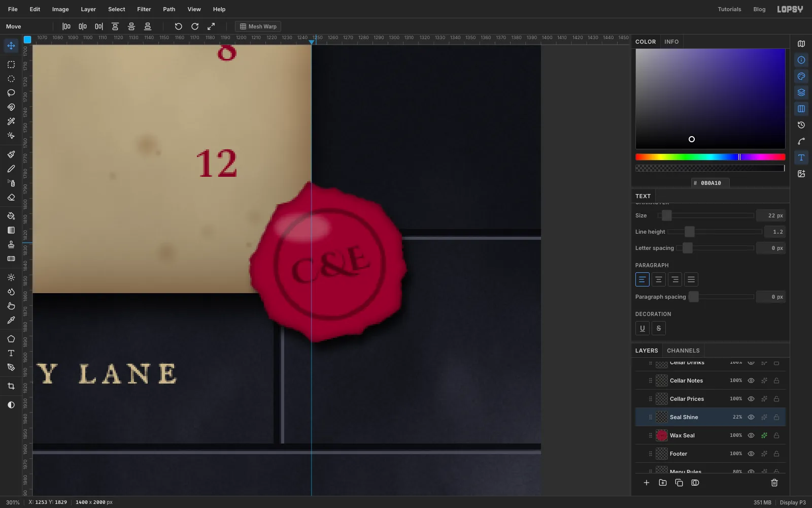
Task: Select the Clone Stamp tool
Action: (x=11, y=244)
